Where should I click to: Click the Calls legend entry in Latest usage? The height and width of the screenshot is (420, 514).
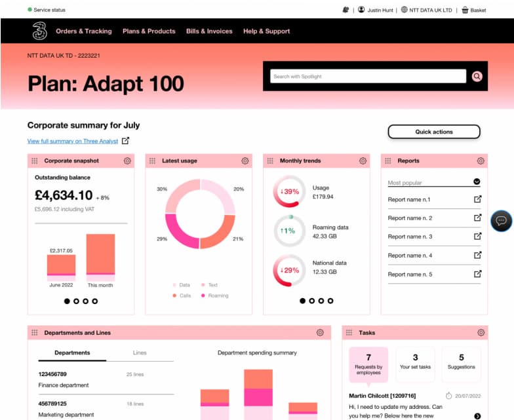[182, 296]
